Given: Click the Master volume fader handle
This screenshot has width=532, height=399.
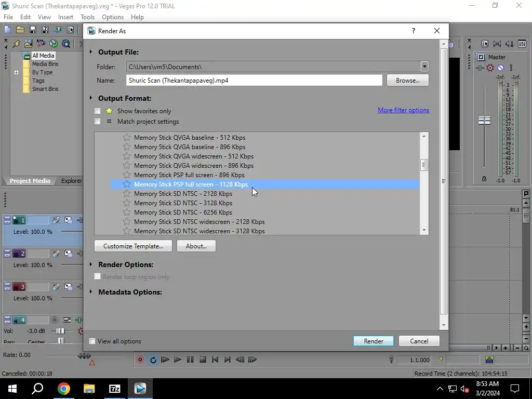Looking at the screenshot, I should (484, 120).
